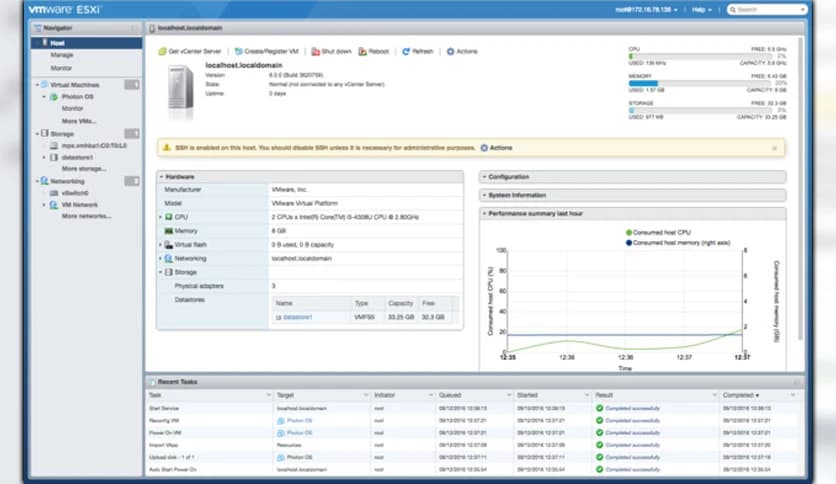Toggle Consumed host CPU legend series
This screenshot has height=484, width=836.
(661, 231)
